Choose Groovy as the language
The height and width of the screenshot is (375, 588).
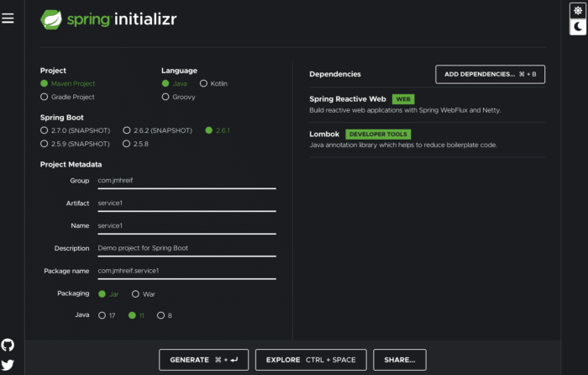[x=165, y=97]
